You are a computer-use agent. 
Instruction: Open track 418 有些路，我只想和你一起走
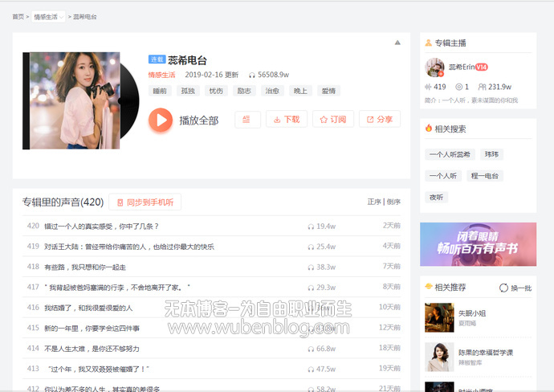point(85,267)
